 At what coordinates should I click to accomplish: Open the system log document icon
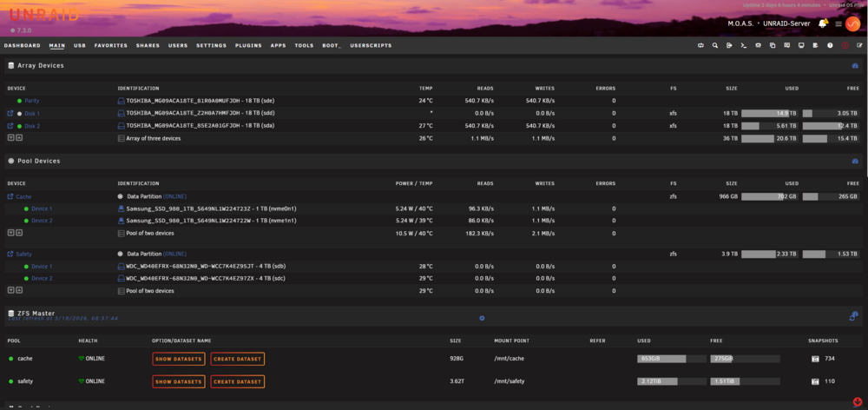(x=815, y=45)
